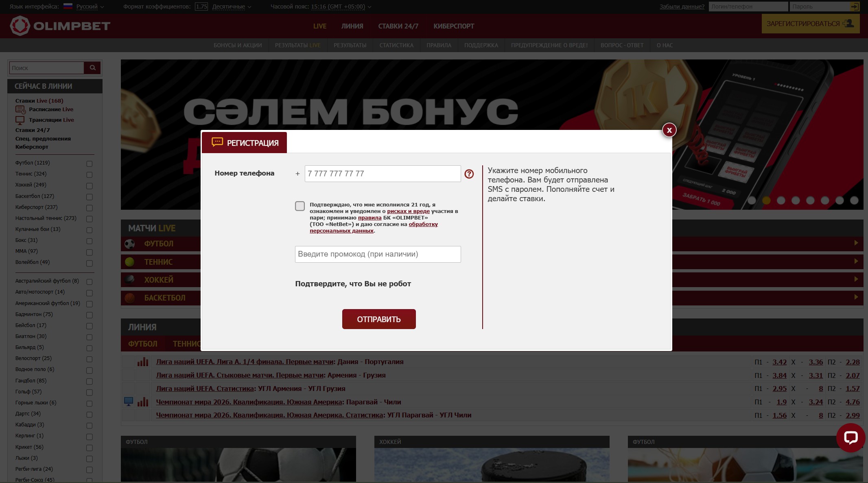Check the Киберспорт (237) checkbox
868x483 pixels.
(x=90, y=208)
